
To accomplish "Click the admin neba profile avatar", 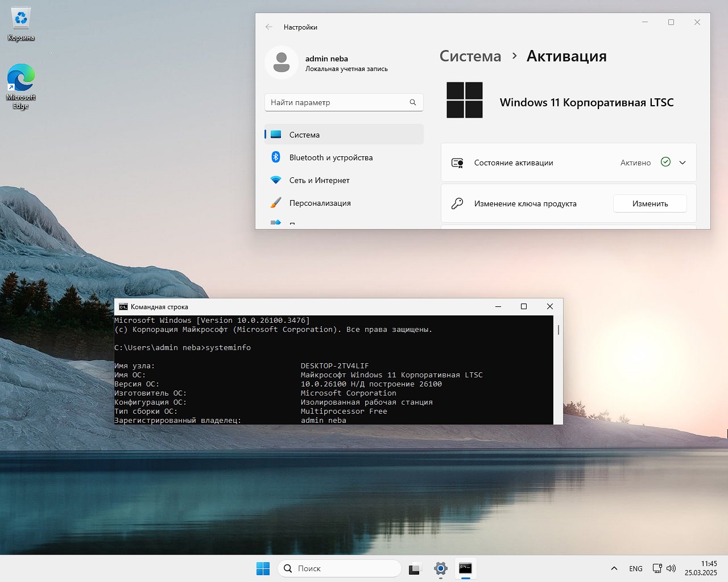I will click(x=282, y=63).
